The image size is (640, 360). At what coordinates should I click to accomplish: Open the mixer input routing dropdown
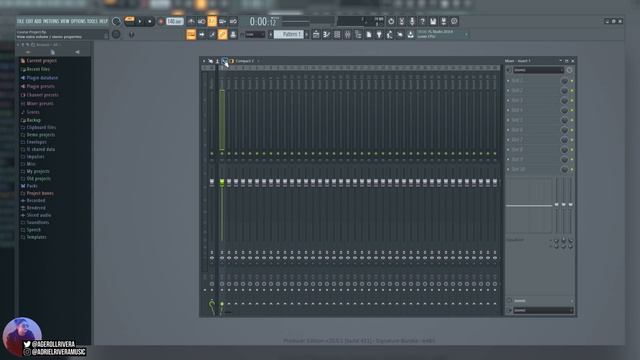(538, 70)
